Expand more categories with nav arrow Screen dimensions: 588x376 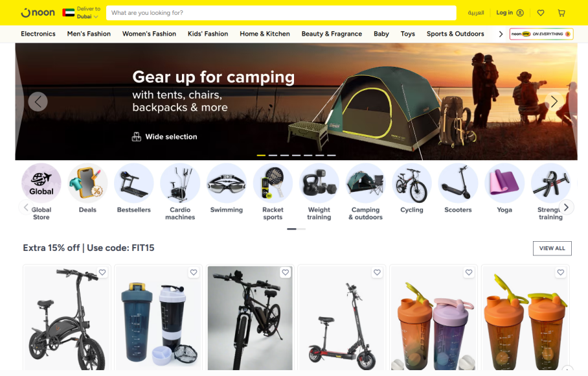click(501, 34)
